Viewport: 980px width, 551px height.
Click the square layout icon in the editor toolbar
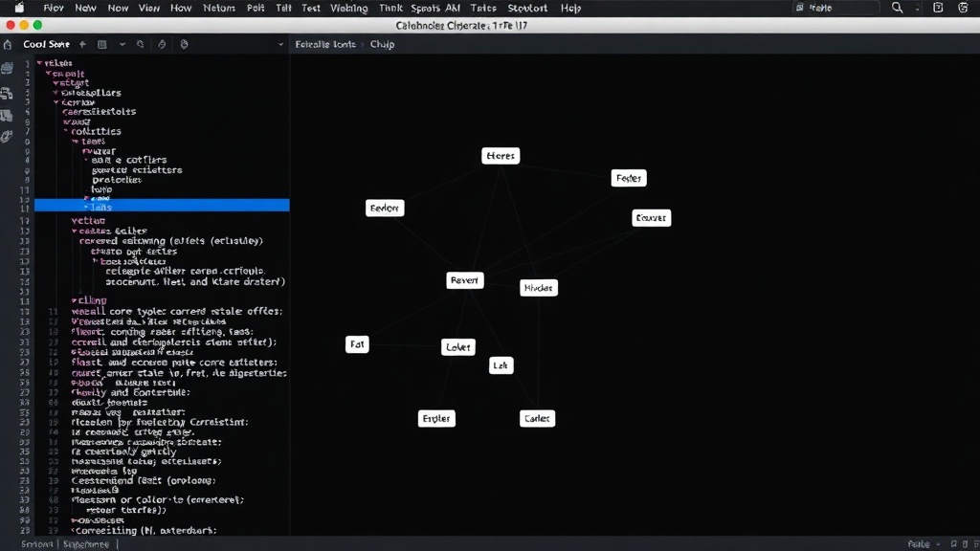click(101, 44)
